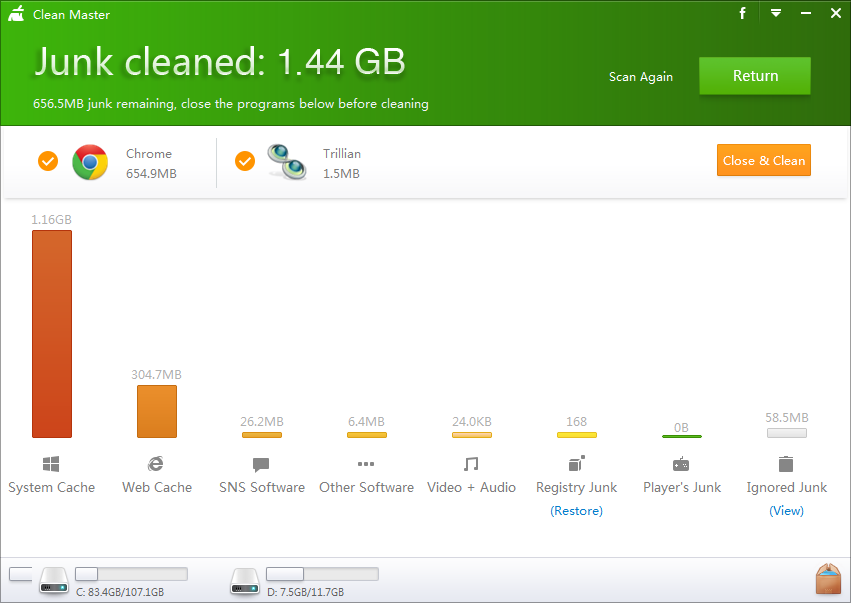Click the System Cache Windows icon
This screenshot has height=603, width=851.
pyautogui.click(x=51, y=464)
